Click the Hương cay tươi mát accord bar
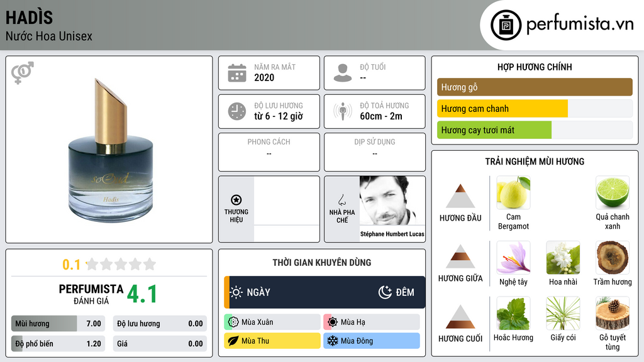The width and height of the screenshot is (644, 362). click(x=535, y=130)
